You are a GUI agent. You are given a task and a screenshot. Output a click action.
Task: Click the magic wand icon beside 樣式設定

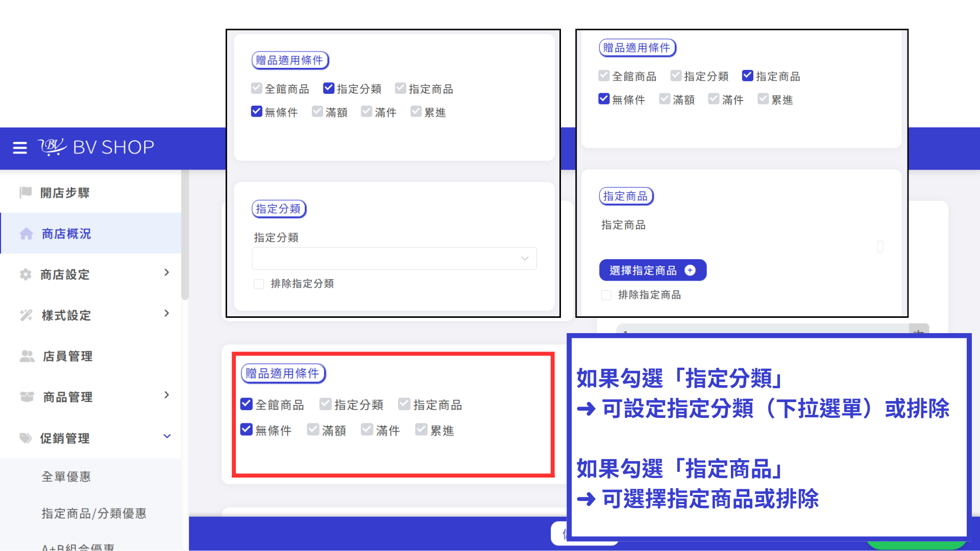(x=26, y=315)
